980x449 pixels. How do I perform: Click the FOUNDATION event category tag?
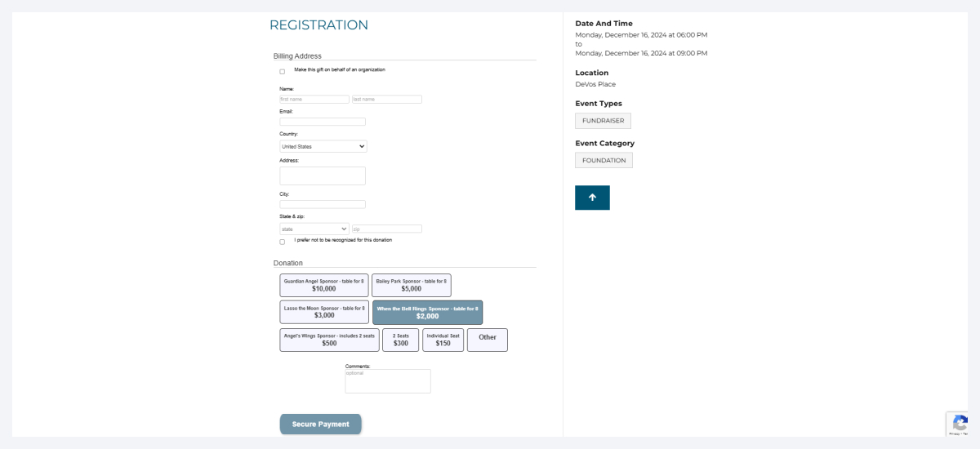click(604, 160)
